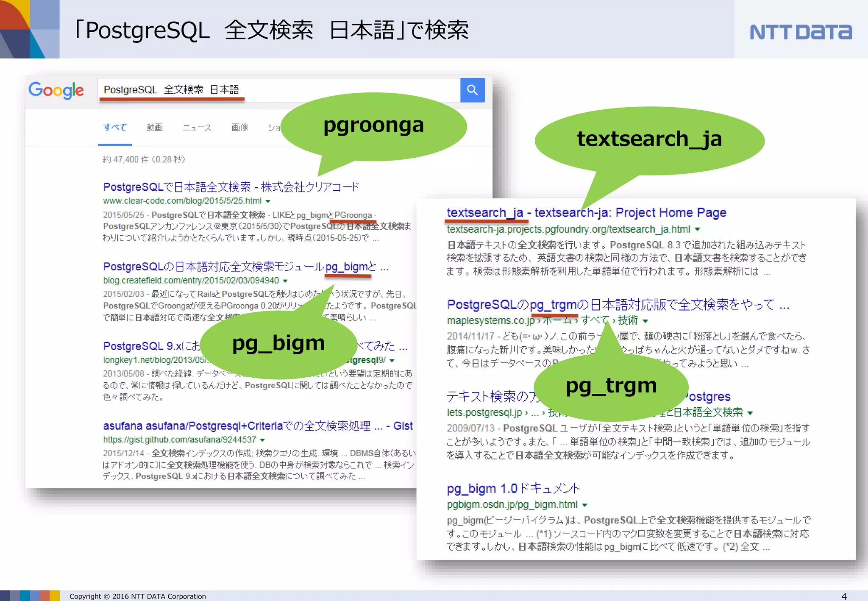Viewport: 868px width, 601px height.
Task: Click the Copyright © 2016 NTT DATA Corporation footer
Action: [138, 596]
